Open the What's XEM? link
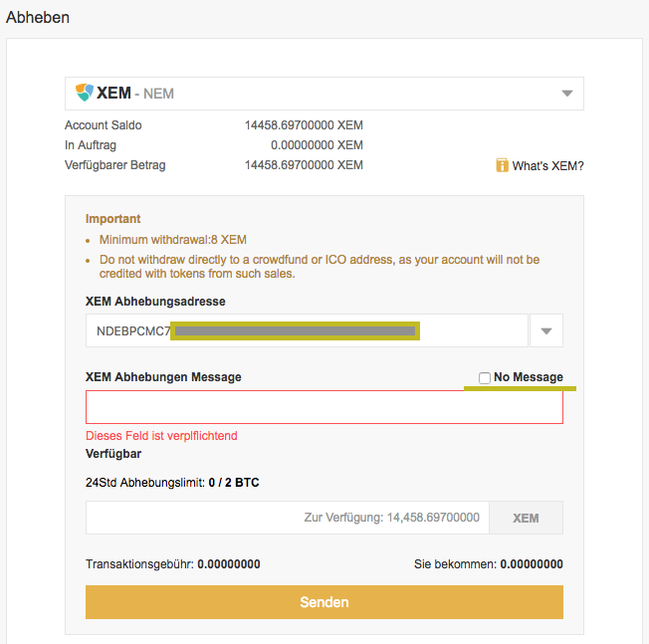This screenshot has width=649, height=644. click(547, 166)
